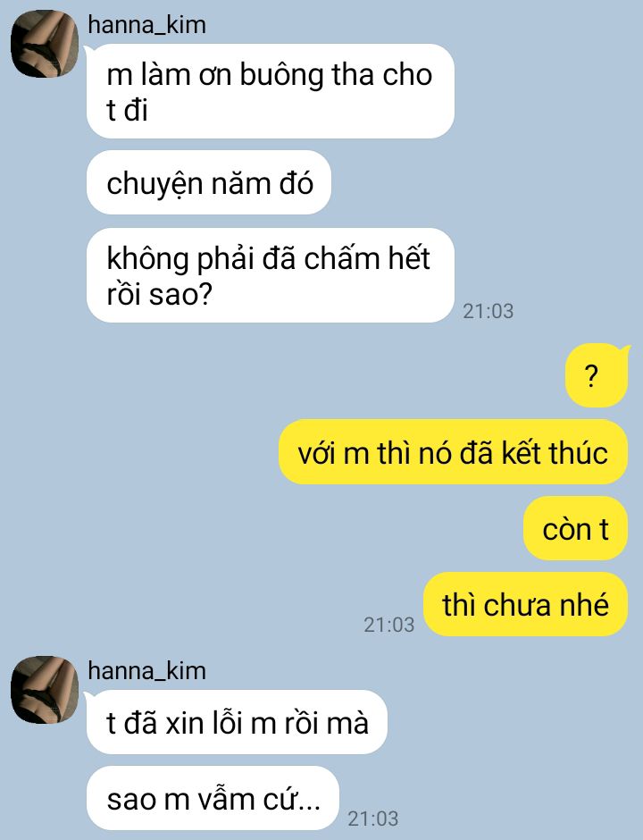Tap the top hanna_kim username label
The image size is (643, 840).
click(146, 25)
